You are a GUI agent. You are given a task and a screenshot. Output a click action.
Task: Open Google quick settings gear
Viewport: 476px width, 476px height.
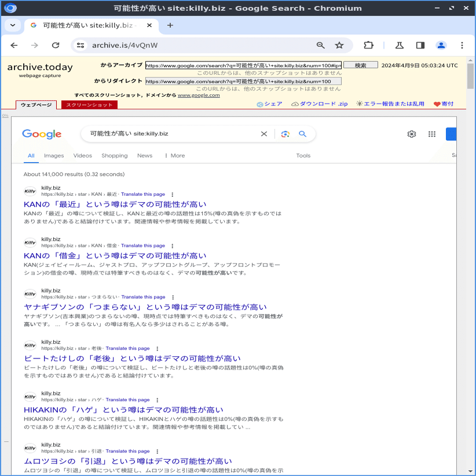coord(411,134)
